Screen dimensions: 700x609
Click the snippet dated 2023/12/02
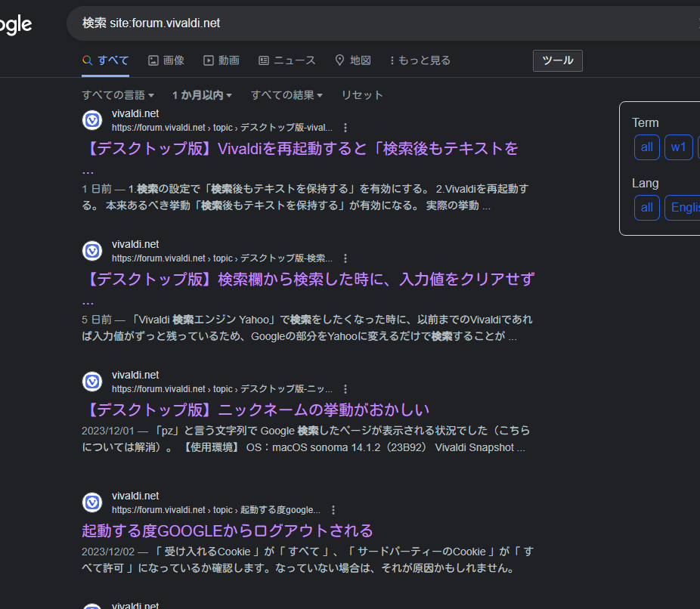pos(307,560)
